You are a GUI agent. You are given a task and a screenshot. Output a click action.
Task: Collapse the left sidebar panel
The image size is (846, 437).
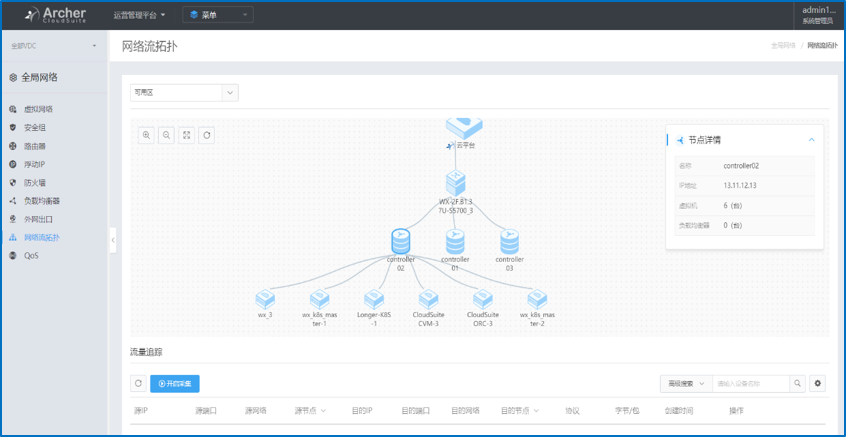click(x=113, y=240)
